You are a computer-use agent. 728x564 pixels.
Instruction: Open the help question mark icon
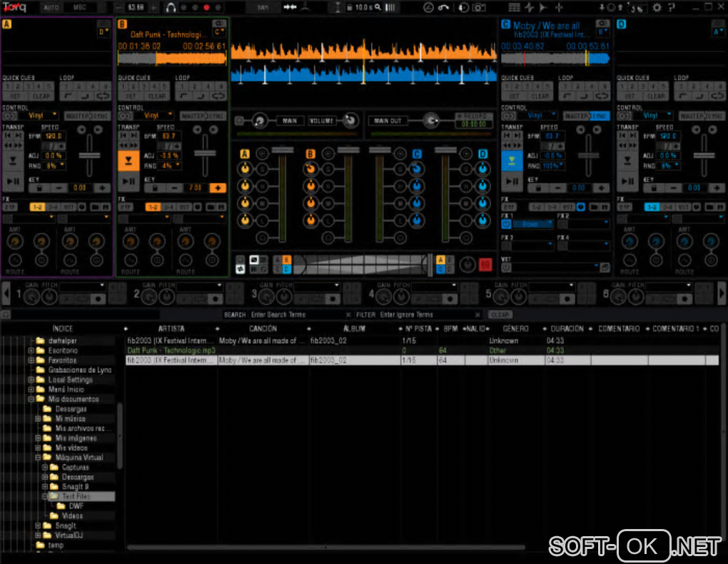pyautogui.click(x=671, y=7)
